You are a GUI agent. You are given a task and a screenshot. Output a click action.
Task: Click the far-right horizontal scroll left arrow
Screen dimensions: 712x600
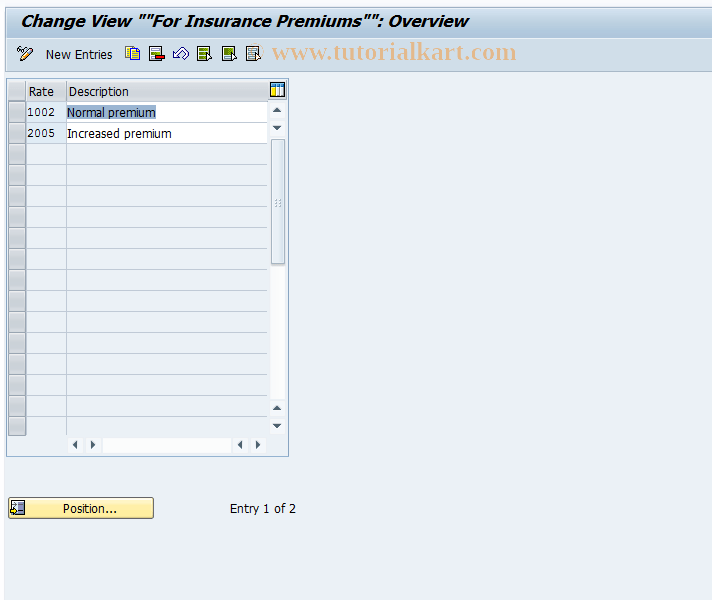[240, 445]
